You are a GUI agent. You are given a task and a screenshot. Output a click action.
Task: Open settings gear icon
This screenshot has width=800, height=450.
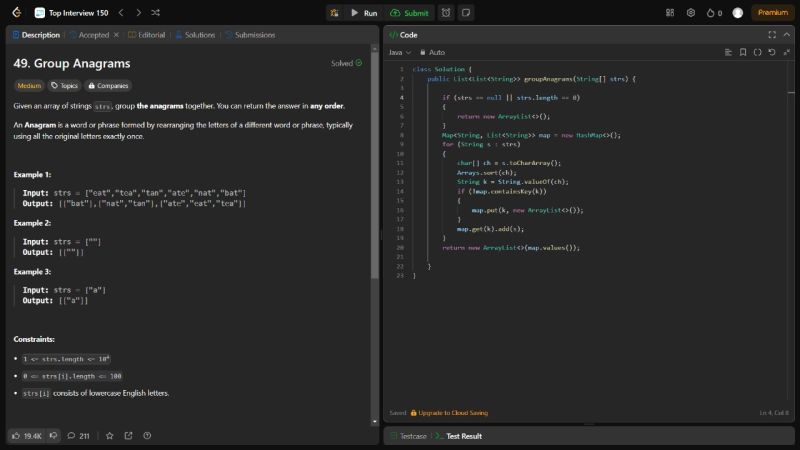tap(691, 13)
